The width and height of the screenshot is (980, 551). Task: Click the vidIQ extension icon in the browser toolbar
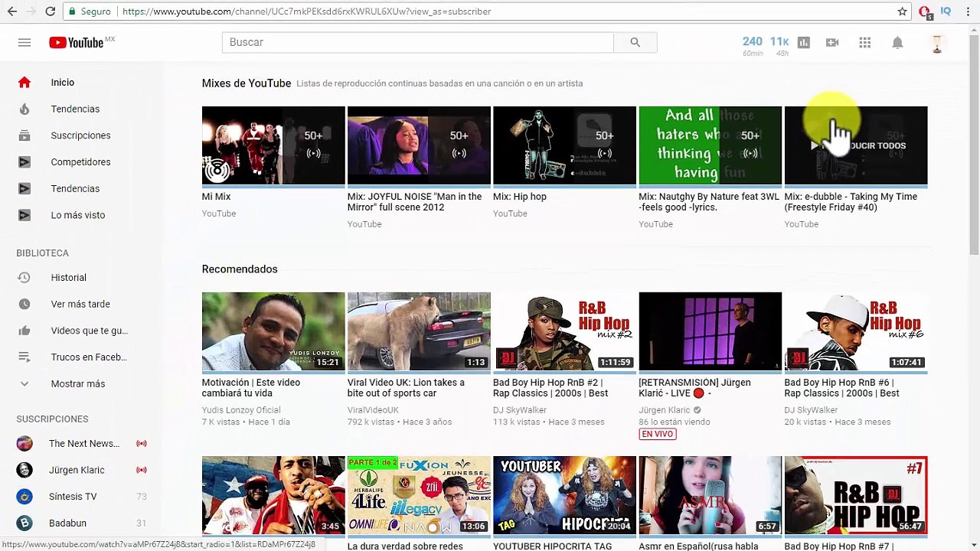[946, 11]
